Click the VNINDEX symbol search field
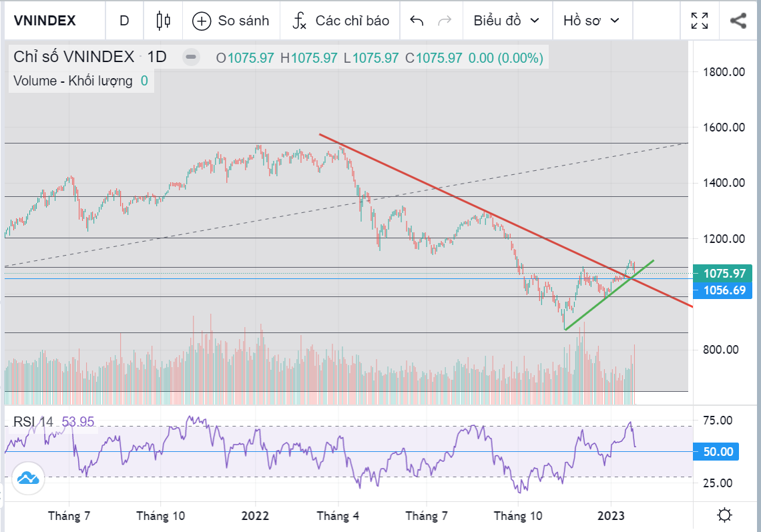Image resolution: width=761 pixels, height=532 pixels. [45, 21]
